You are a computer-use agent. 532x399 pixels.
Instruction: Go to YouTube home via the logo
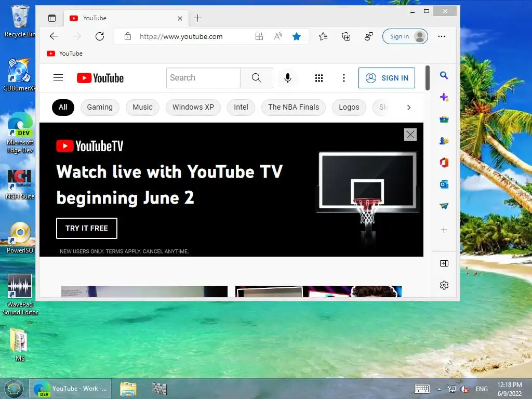click(100, 78)
